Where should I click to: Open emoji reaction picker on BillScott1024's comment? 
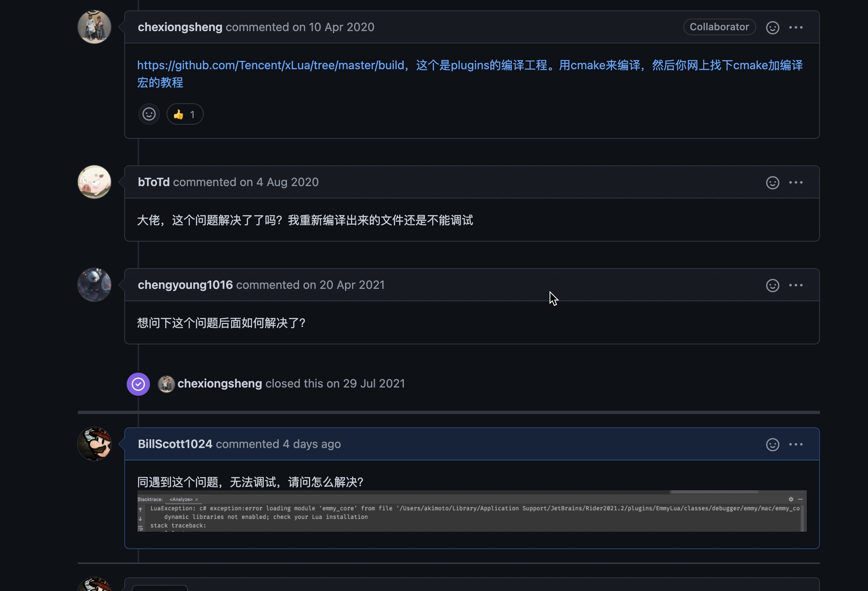[x=772, y=443]
